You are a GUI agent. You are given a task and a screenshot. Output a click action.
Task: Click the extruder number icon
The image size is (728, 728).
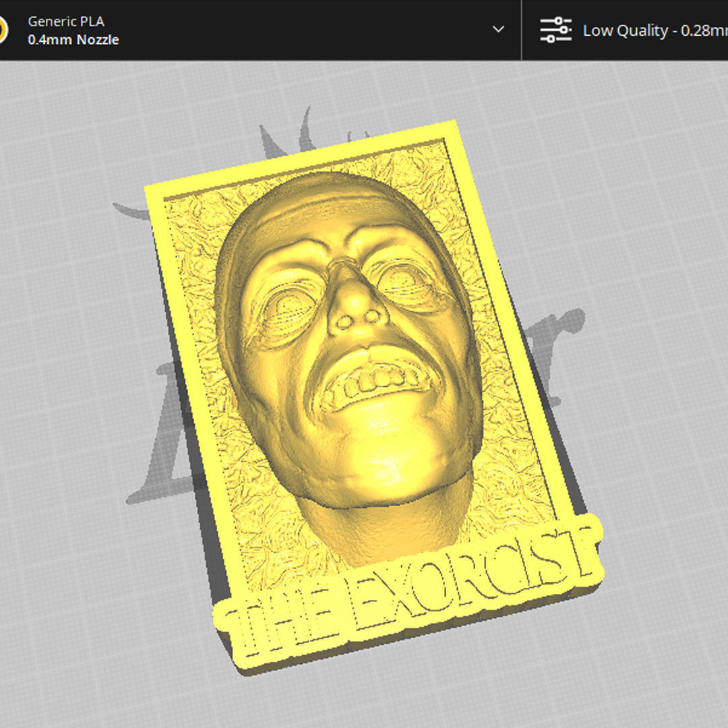[3, 30]
